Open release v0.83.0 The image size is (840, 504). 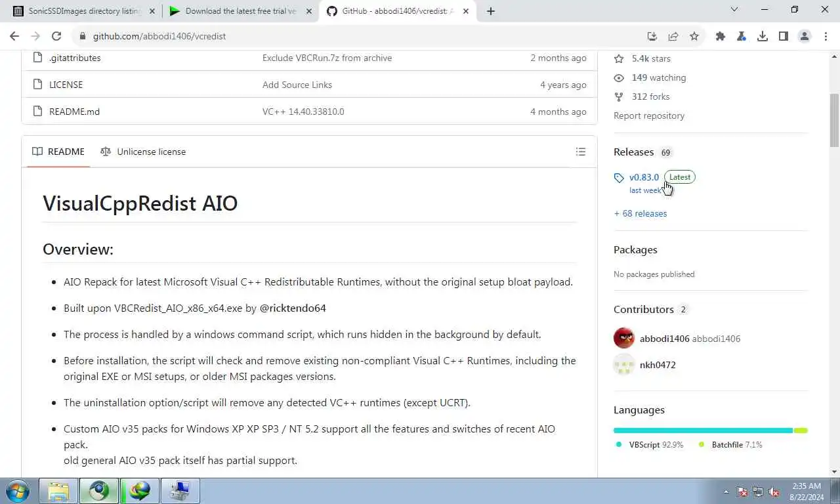(644, 177)
